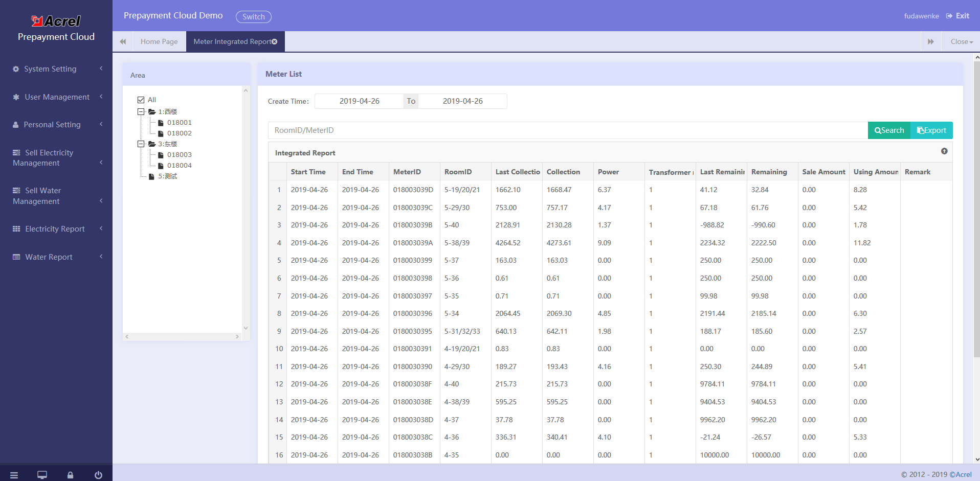Open the Close dropdown menu
This screenshot has width=980, height=481.
(962, 41)
